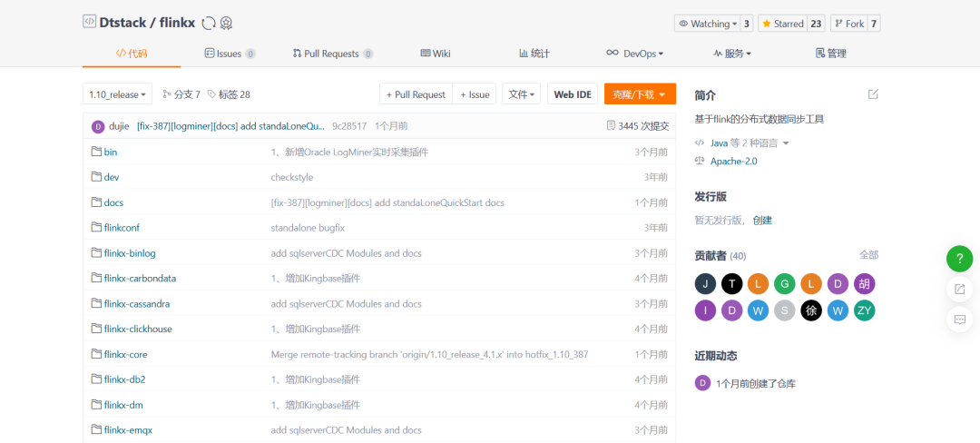Switch to the Issues tab
This screenshot has height=443, width=980.
point(230,54)
